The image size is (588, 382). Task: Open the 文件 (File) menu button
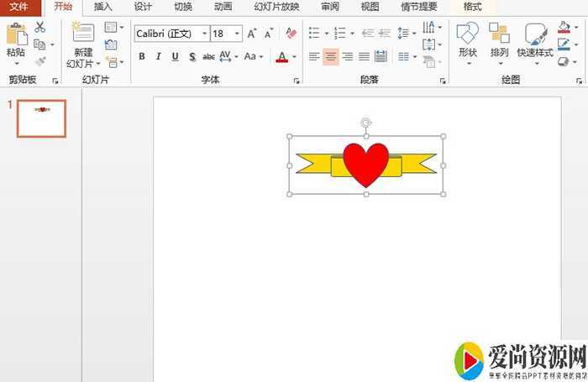coord(18,7)
